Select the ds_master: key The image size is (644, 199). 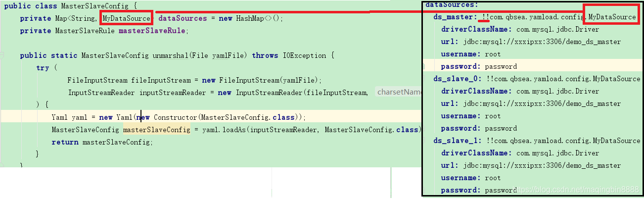tap(456, 17)
